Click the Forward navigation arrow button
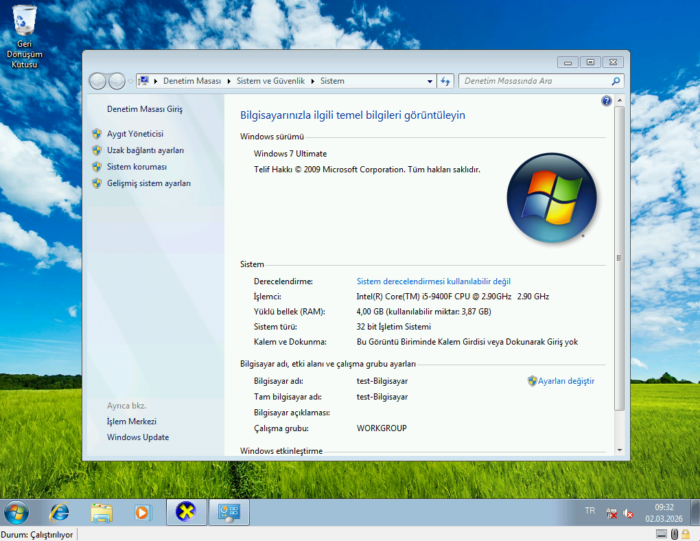This screenshot has width=700, height=541. (117, 81)
